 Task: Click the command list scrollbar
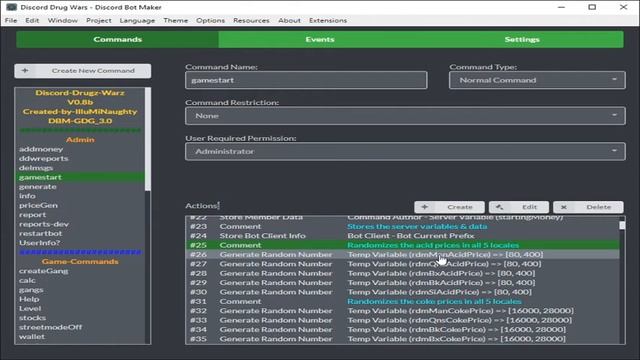[148, 139]
